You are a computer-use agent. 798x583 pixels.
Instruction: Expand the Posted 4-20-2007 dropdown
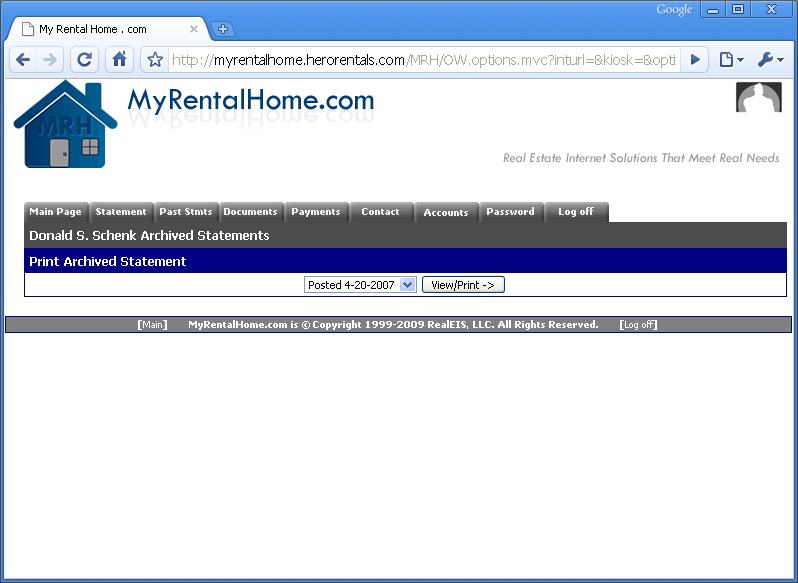[360, 285]
